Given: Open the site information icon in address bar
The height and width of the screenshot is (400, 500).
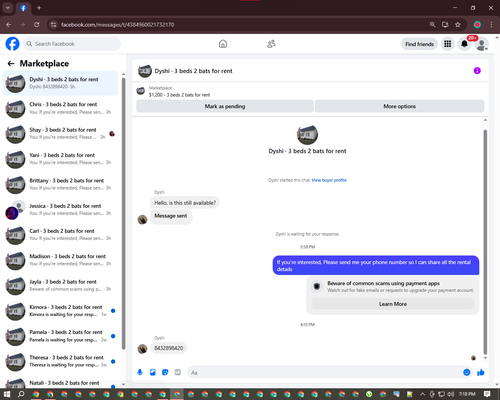Looking at the screenshot, I should [x=53, y=25].
